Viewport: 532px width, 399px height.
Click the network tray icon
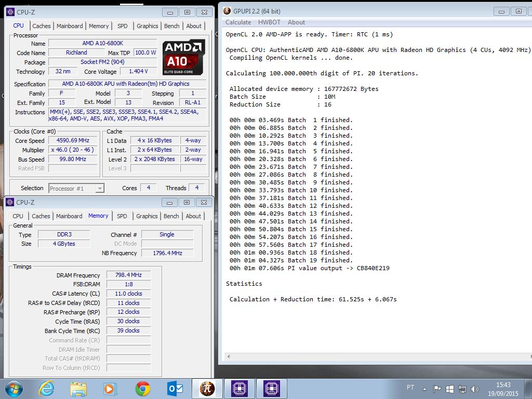tap(462, 389)
